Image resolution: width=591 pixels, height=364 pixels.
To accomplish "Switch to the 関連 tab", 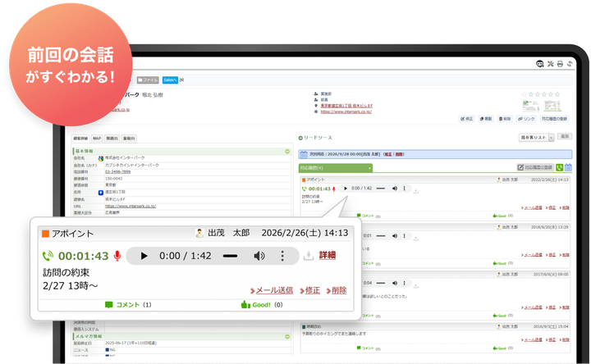I will pos(112,139).
